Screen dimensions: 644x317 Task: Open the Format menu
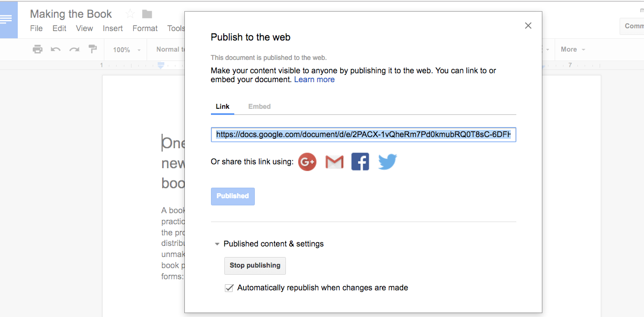pyautogui.click(x=145, y=28)
